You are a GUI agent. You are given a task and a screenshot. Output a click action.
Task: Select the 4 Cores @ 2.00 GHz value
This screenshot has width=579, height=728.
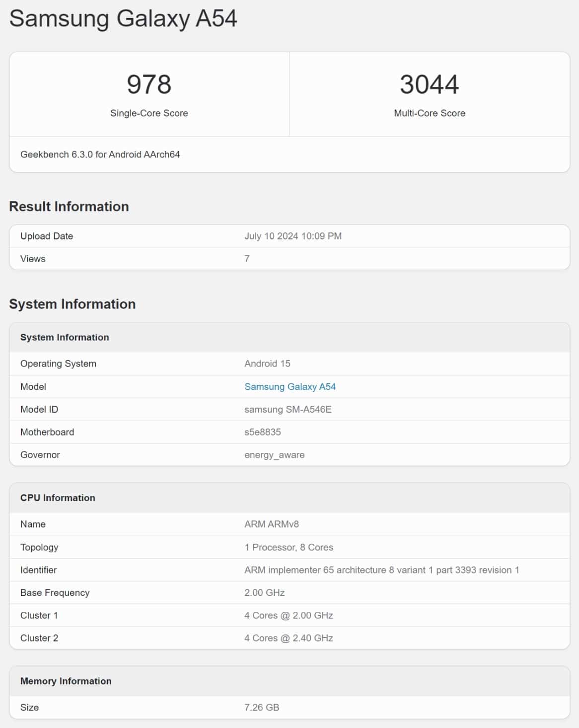[x=289, y=615]
